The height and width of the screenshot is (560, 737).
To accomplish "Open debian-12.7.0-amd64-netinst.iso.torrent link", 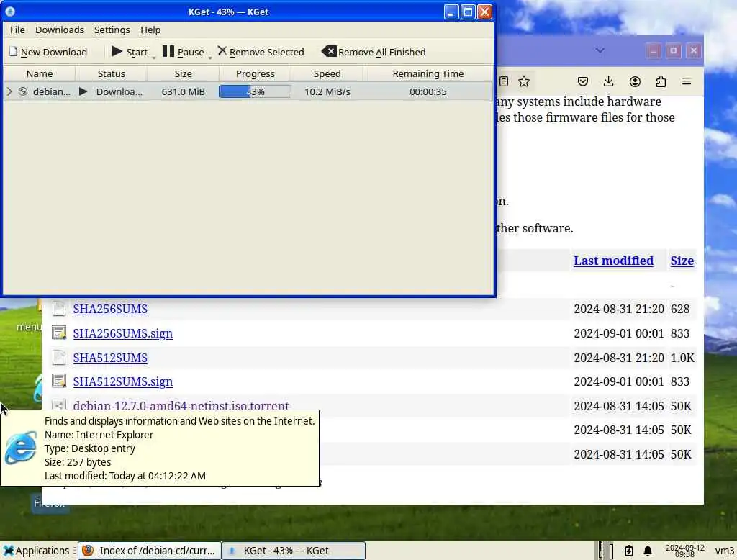I will (x=181, y=405).
